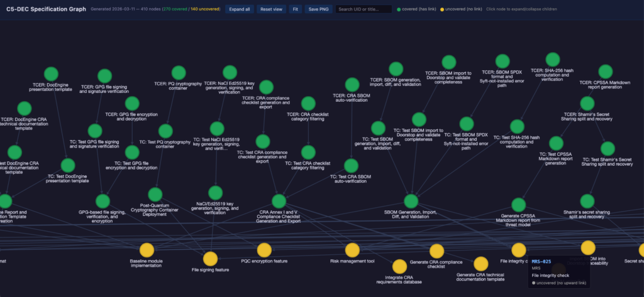Expand the yellow Baseline module implementation node
Image resolution: width=644 pixels, height=297 pixels.
147,250
